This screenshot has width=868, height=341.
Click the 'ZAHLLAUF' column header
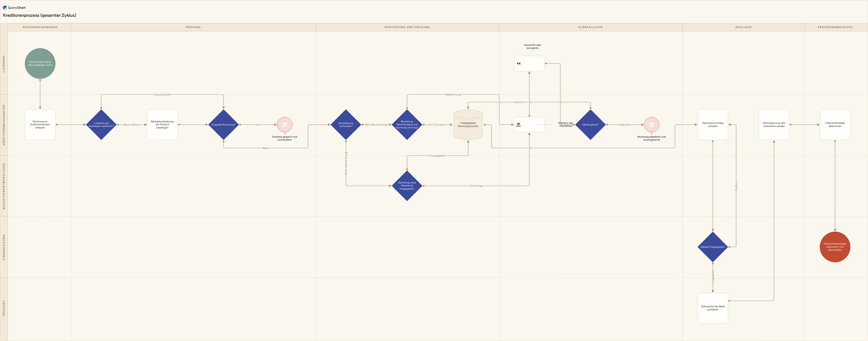(x=743, y=27)
